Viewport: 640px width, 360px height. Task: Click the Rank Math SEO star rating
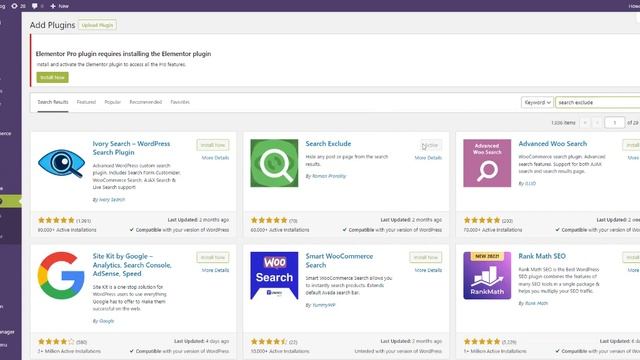tap(482, 341)
